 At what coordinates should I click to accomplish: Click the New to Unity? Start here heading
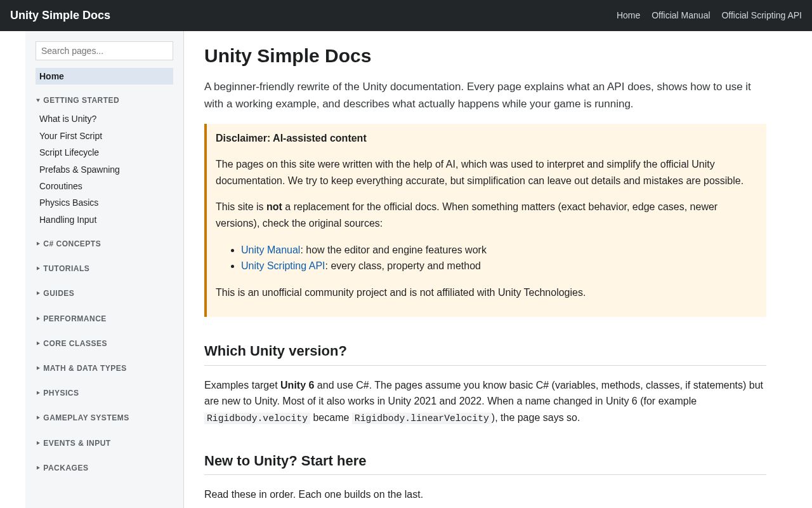click(x=285, y=461)
